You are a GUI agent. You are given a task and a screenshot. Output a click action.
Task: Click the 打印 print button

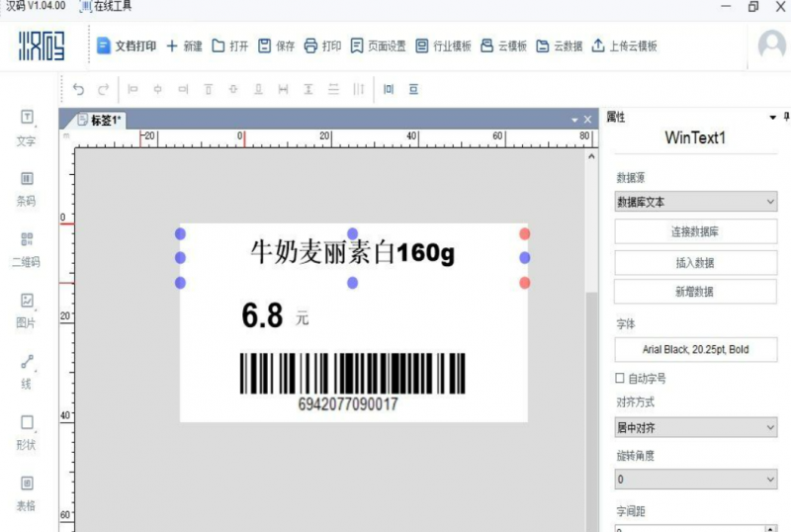coord(323,45)
